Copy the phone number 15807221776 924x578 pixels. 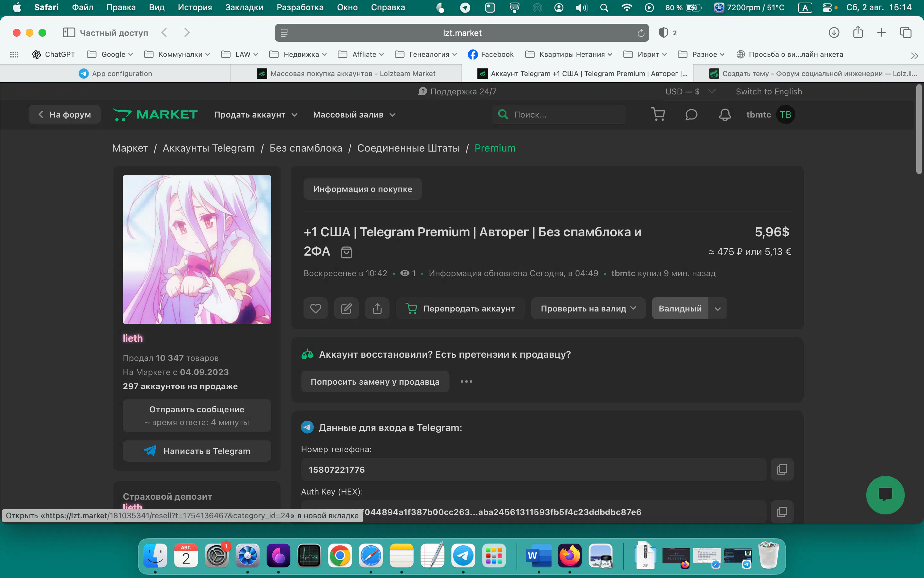pyautogui.click(x=782, y=469)
